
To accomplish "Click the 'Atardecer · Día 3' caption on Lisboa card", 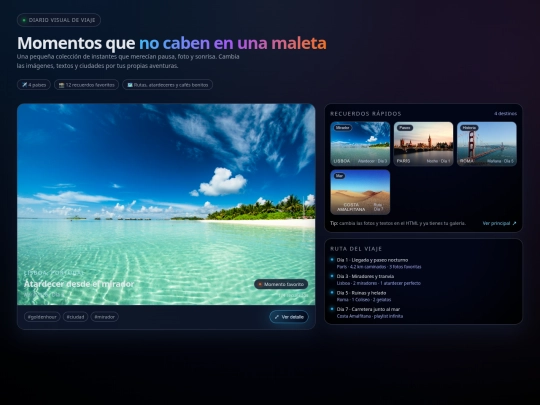I will pos(372,161).
